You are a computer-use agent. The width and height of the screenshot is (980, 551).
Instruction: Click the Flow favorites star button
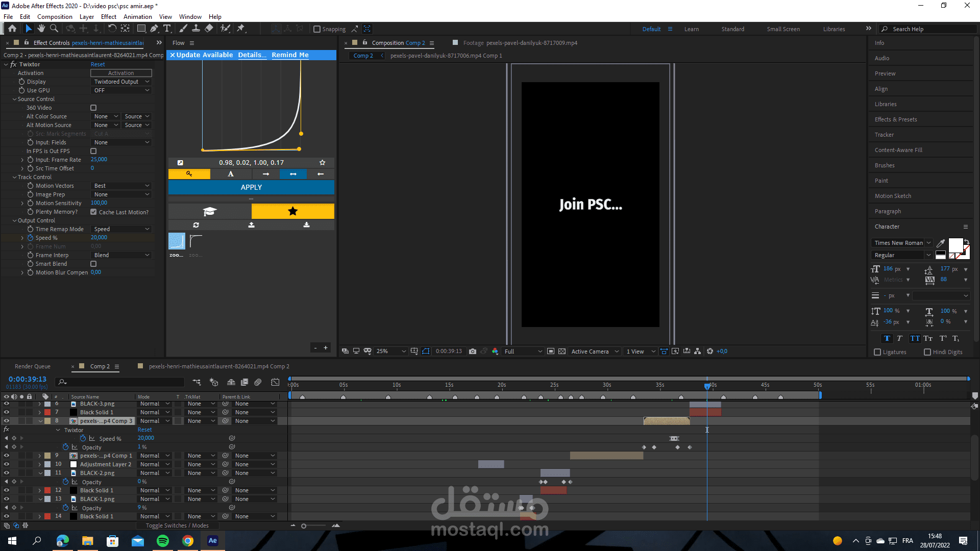[x=292, y=211]
